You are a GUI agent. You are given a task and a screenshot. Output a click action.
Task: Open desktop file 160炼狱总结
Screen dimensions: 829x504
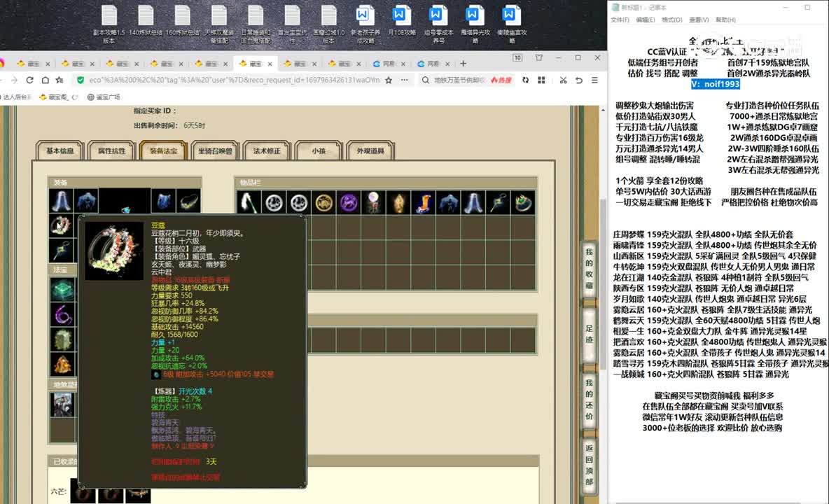pyautogui.click(x=183, y=21)
